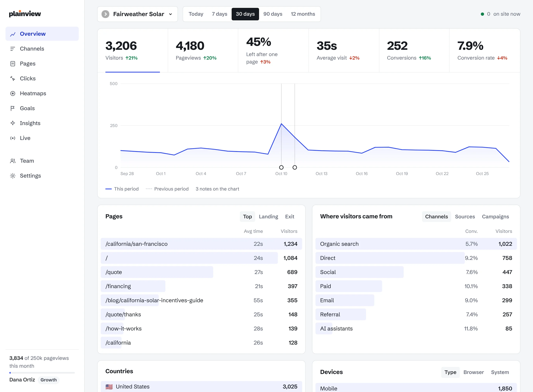Select the Today date range
The width and height of the screenshot is (533, 392).
[196, 14]
